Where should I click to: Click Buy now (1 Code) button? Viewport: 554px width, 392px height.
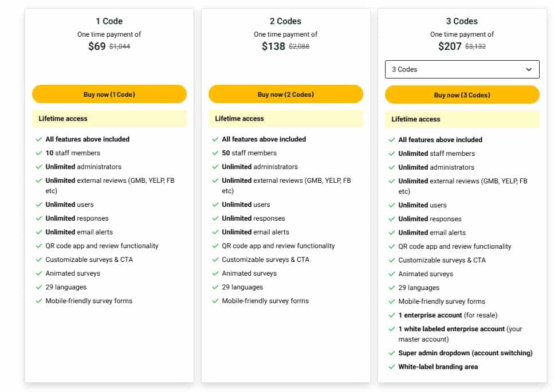click(109, 95)
